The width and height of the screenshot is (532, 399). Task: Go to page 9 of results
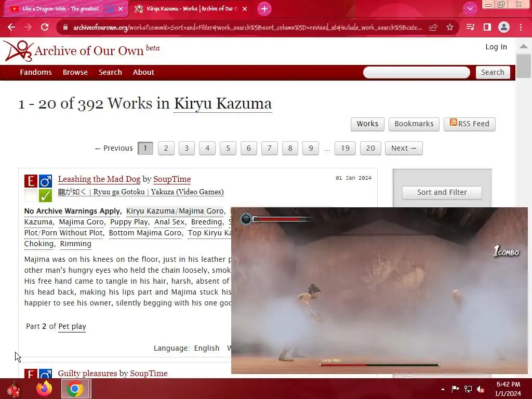[311, 148]
